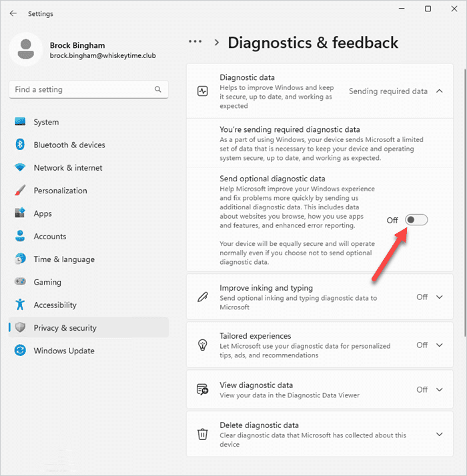
Task: Click the View diagnostic data title
Action: [256, 385]
